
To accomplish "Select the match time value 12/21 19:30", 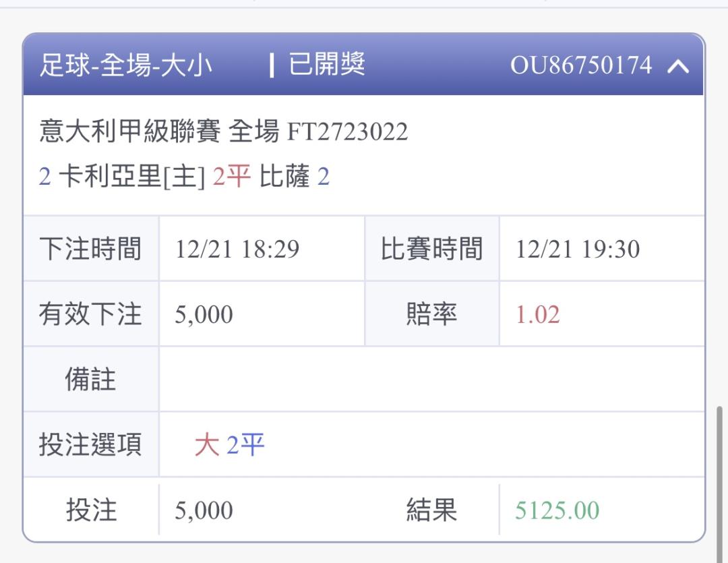I will 578,249.
